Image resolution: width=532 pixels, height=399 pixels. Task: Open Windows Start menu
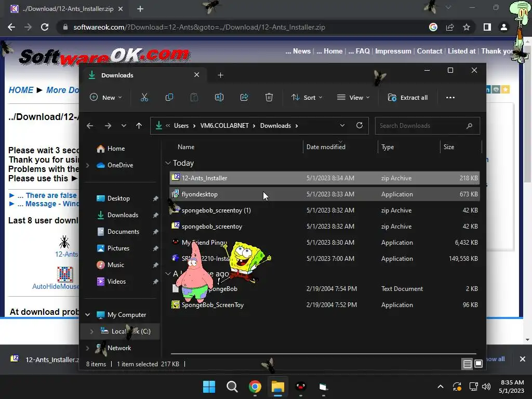(209, 387)
